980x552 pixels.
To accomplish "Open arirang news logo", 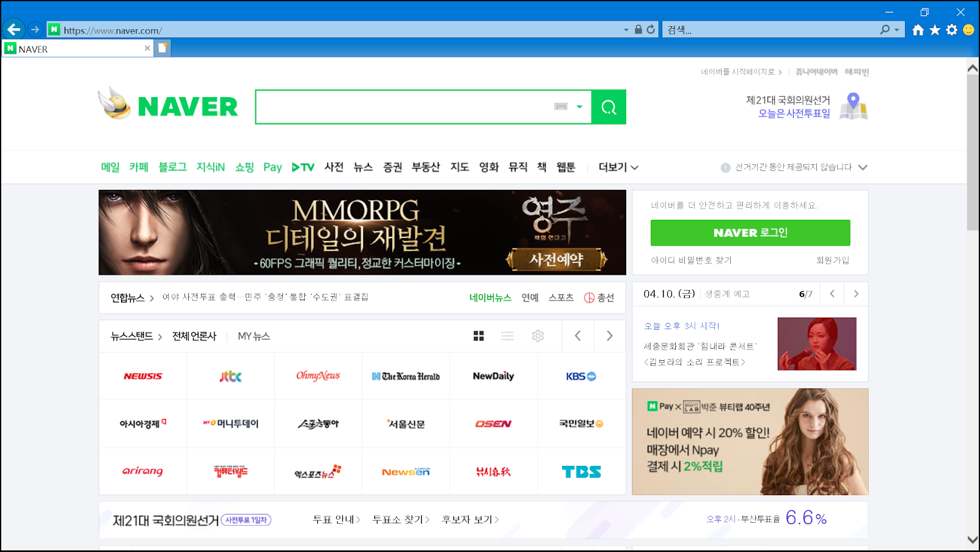I will point(143,471).
